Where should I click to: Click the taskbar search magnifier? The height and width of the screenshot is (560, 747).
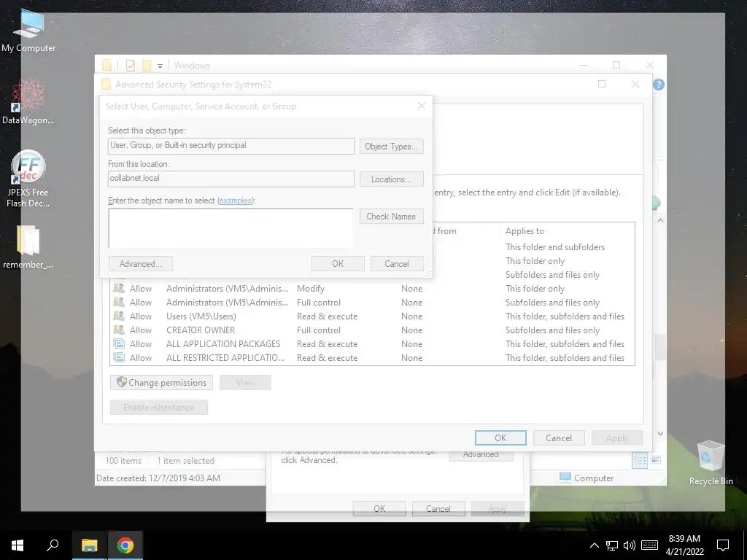click(x=53, y=545)
